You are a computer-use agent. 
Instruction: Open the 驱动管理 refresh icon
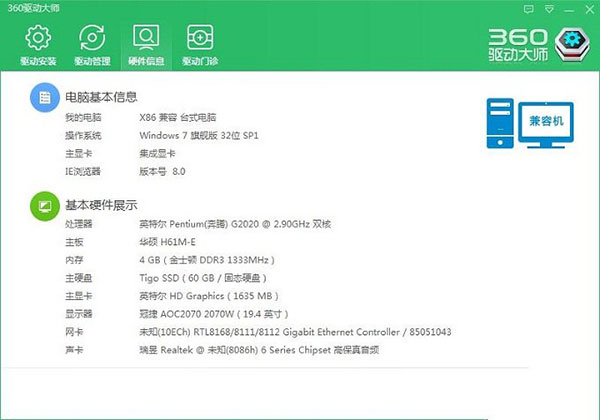(92, 37)
